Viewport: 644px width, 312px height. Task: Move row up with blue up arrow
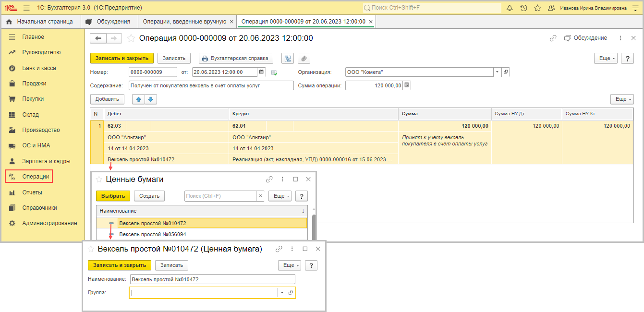(x=139, y=99)
